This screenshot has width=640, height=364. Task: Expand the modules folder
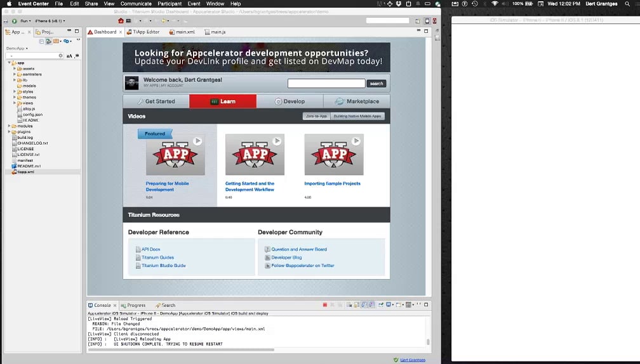pyautogui.click(x=9, y=126)
